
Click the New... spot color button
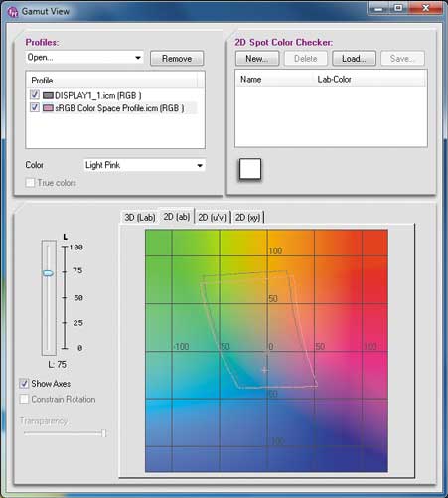(x=257, y=59)
